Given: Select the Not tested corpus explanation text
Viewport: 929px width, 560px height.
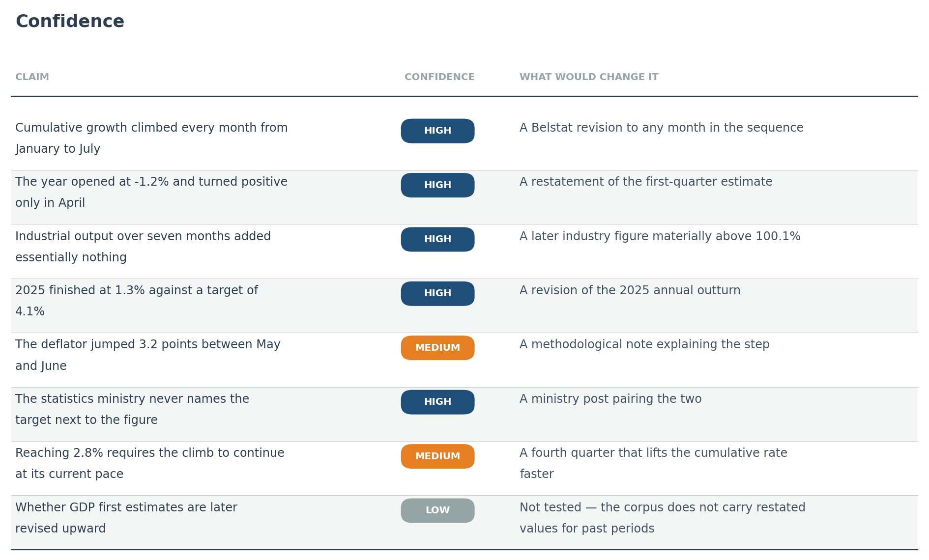Looking at the screenshot, I should point(662,518).
